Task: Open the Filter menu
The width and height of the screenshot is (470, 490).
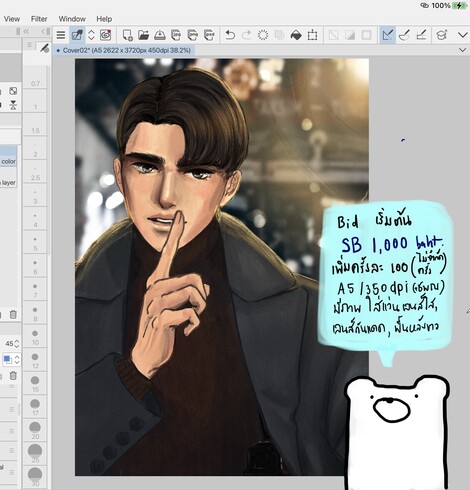Action: [39, 19]
